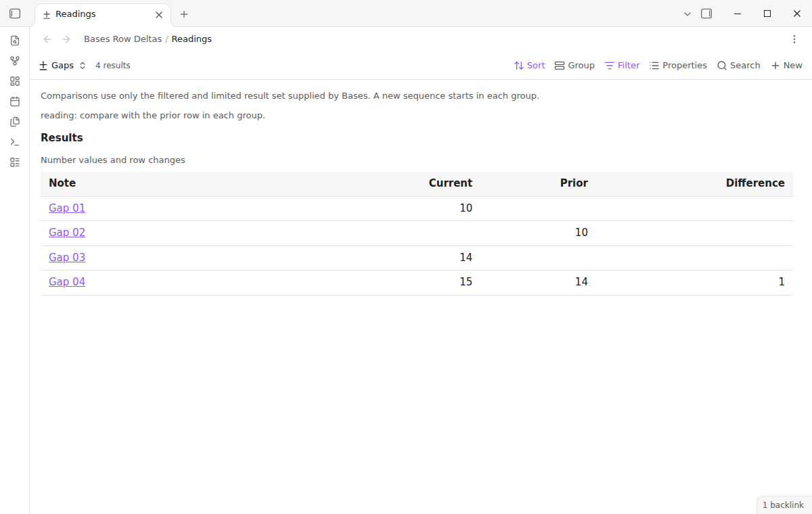Click the 4 results count label
The image size is (812, 514).
pyautogui.click(x=113, y=66)
